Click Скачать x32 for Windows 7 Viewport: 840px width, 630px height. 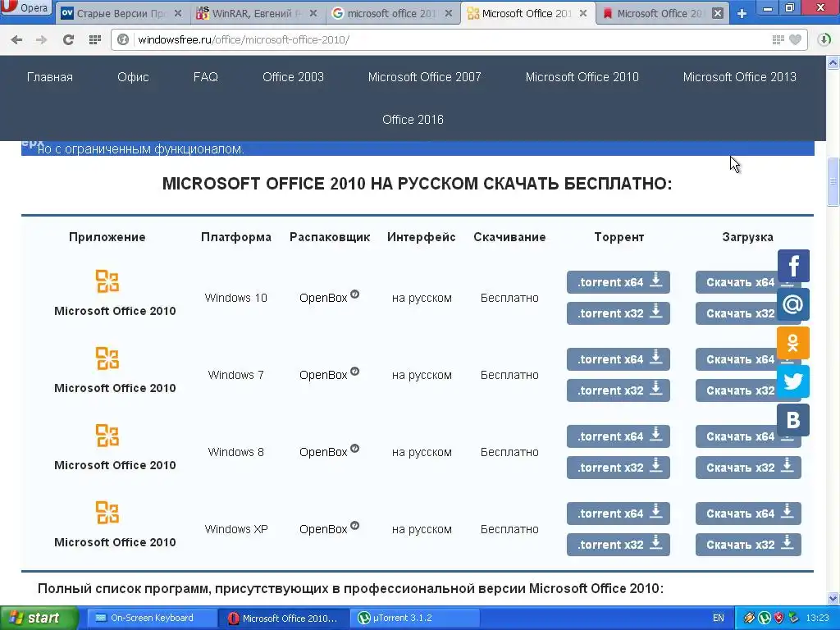737,390
